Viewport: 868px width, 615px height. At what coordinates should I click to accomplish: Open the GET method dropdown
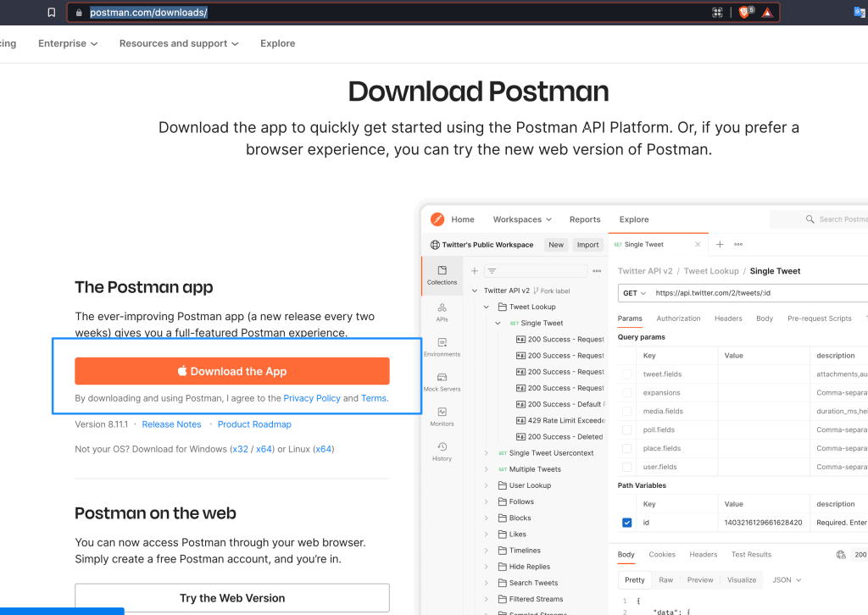point(634,293)
